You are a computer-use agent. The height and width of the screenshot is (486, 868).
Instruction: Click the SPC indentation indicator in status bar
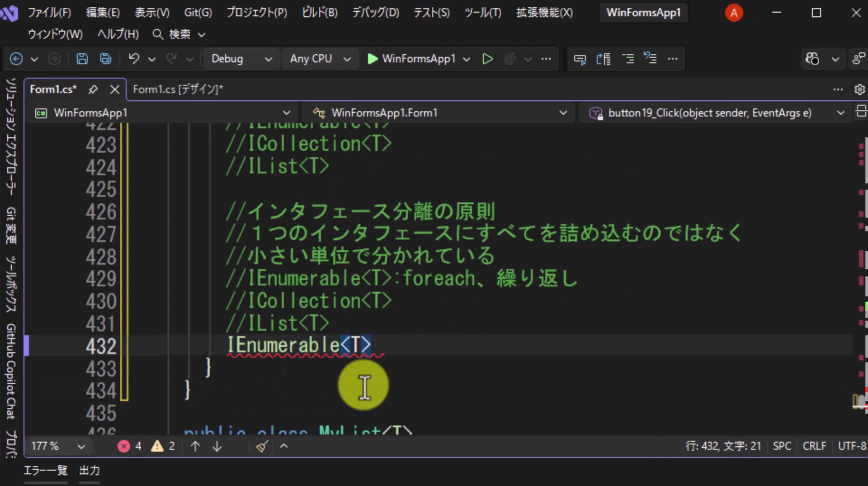click(782, 446)
